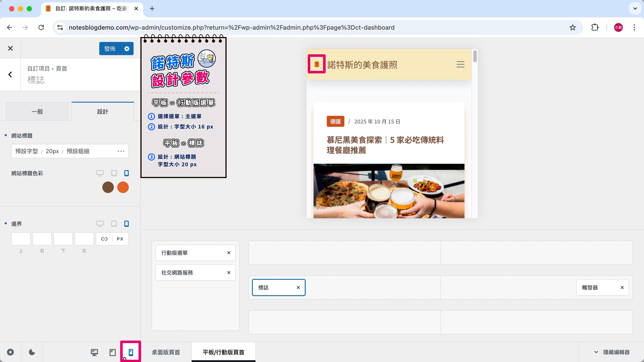
Task: Click the link-values icon in 邊界
Action: pos(104,239)
